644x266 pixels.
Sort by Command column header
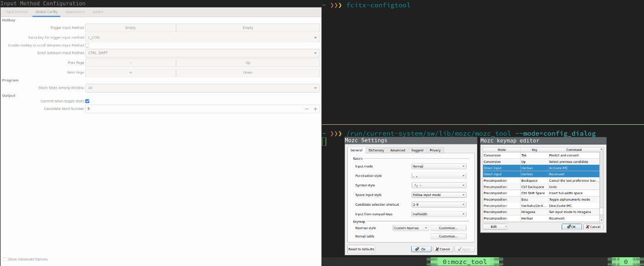tap(574, 150)
